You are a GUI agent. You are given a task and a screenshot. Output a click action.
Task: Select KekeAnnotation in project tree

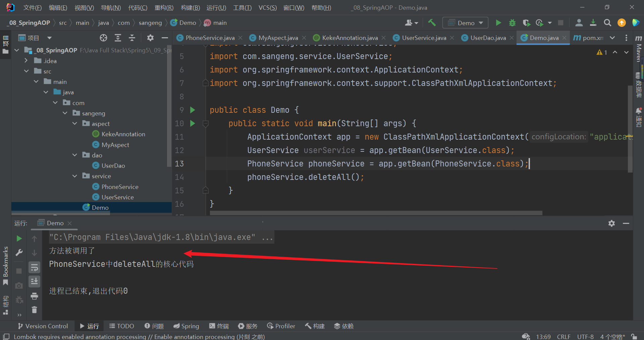123,134
